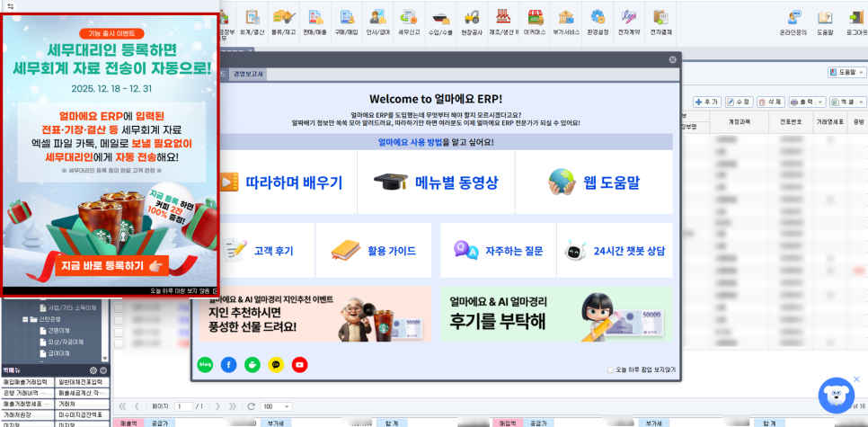The width and height of the screenshot is (868, 427).
Task: Open the 회계/결산 accounting module
Action: pyautogui.click(x=252, y=22)
